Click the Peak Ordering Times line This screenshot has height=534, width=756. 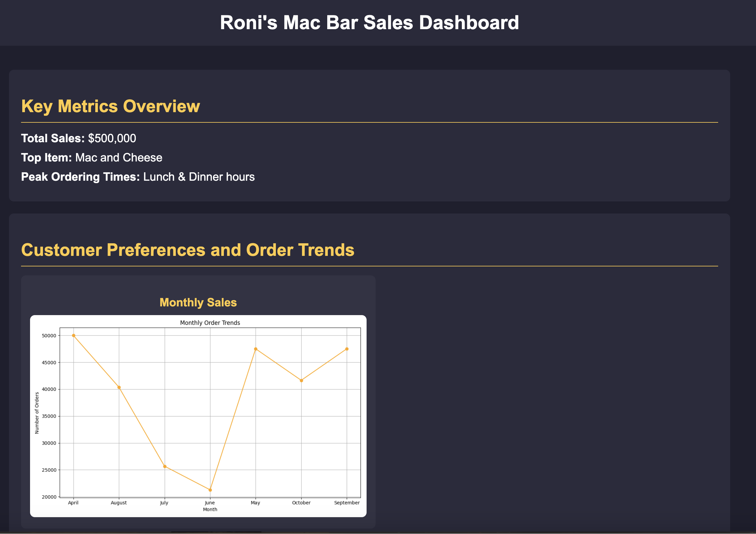click(x=138, y=177)
